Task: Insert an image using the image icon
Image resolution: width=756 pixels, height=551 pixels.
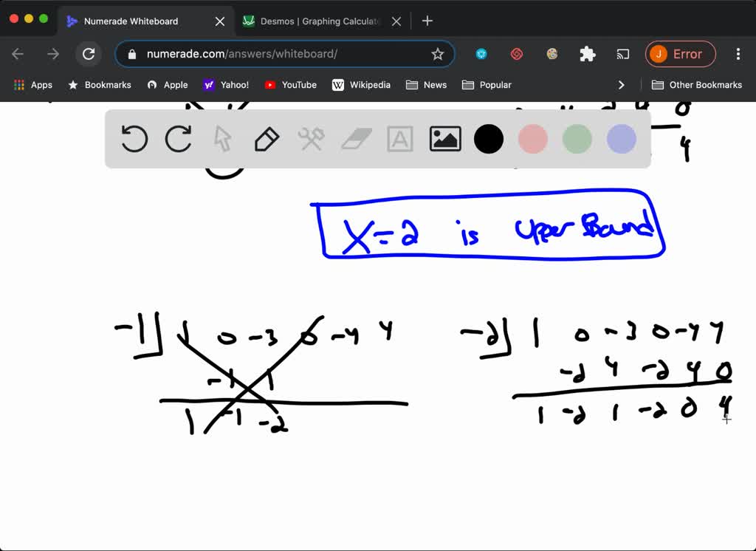Action: pyautogui.click(x=444, y=139)
